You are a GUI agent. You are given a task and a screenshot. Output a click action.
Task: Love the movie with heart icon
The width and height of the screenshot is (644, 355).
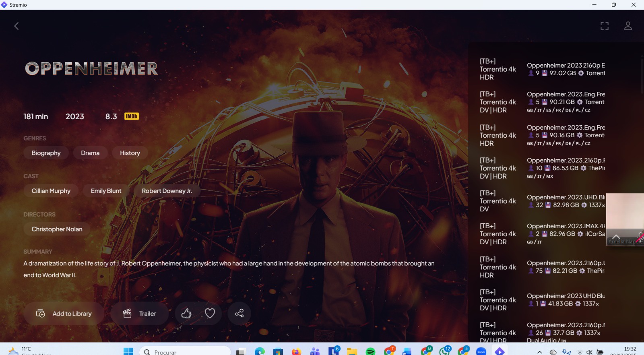click(210, 314)
